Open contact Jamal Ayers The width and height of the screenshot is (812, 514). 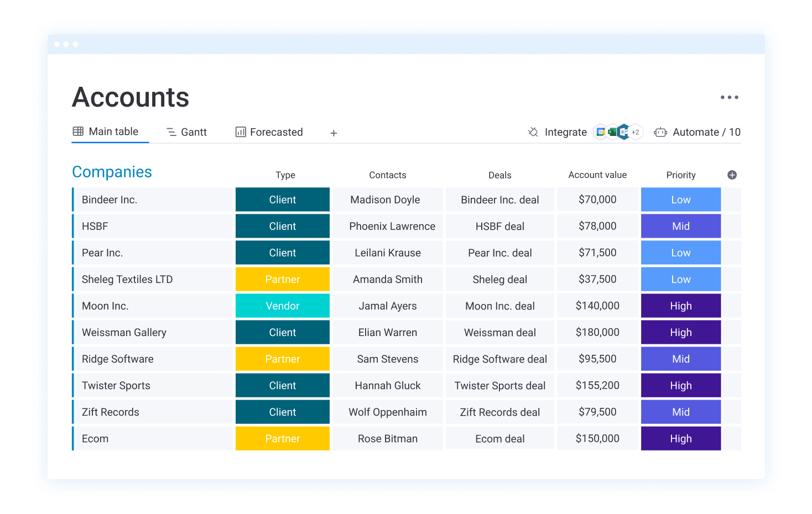click(x=388, y=306)
